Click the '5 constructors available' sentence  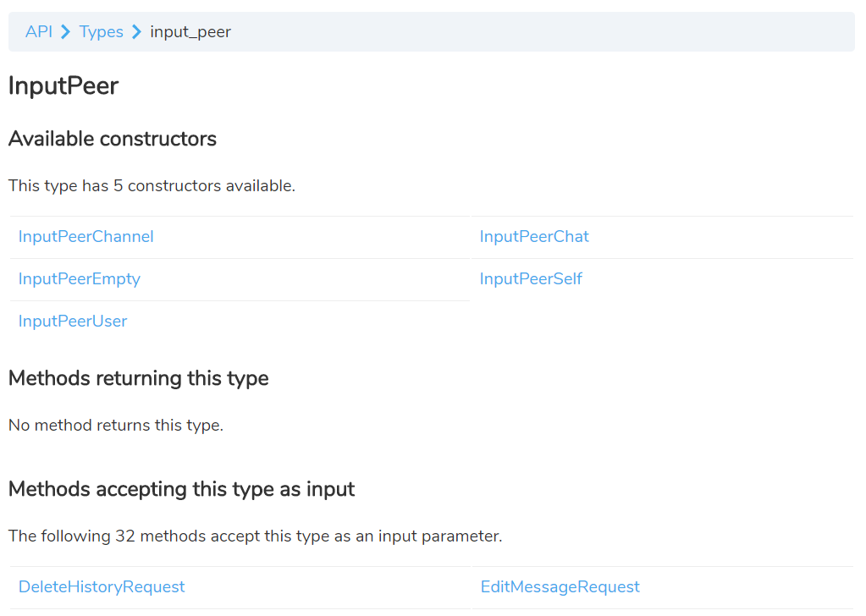[152, 186]
